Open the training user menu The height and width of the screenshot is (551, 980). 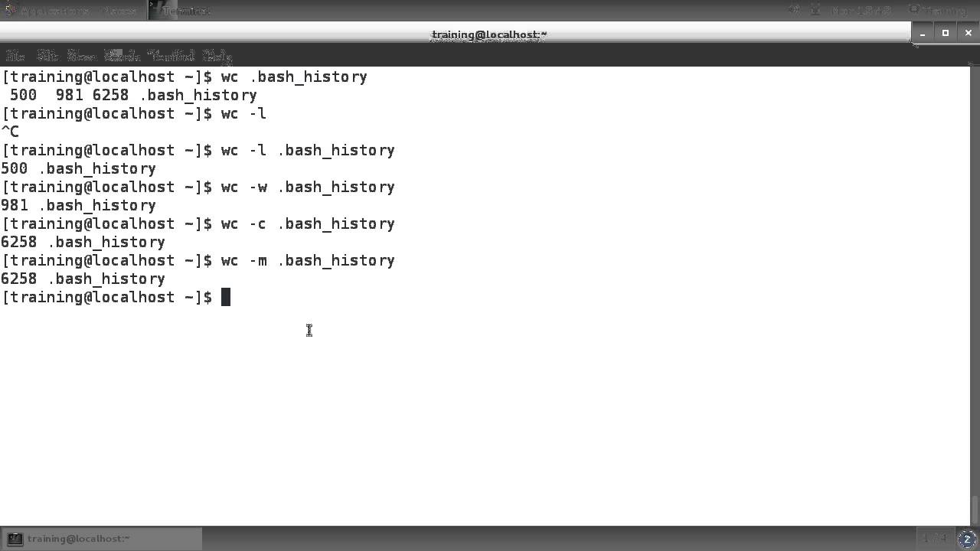(x=938, y=11)
